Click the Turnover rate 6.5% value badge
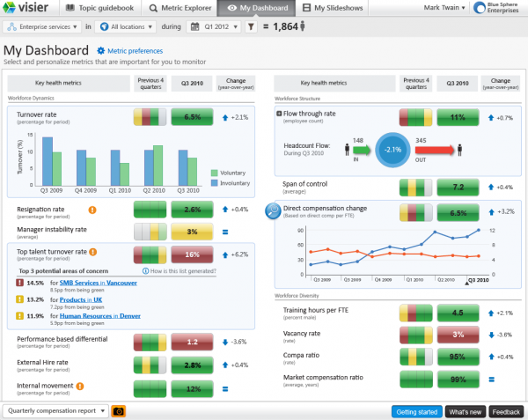The height and width of the screenshot is (420, 528). click(192, 117)
